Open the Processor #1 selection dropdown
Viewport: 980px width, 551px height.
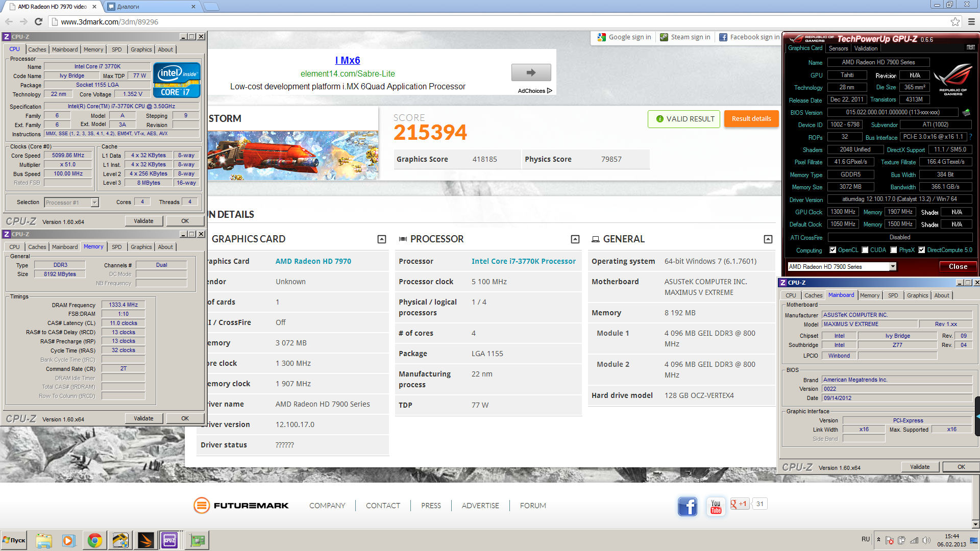point(94,203)
